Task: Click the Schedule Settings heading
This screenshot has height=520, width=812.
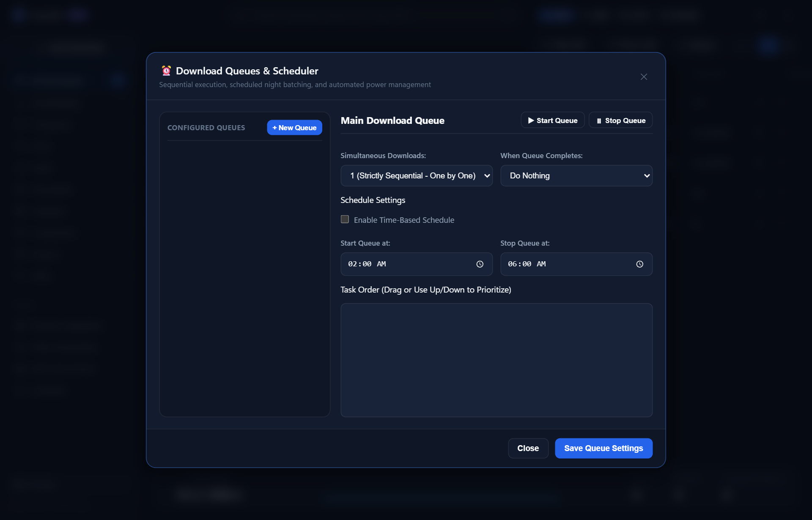Action: 373,200
